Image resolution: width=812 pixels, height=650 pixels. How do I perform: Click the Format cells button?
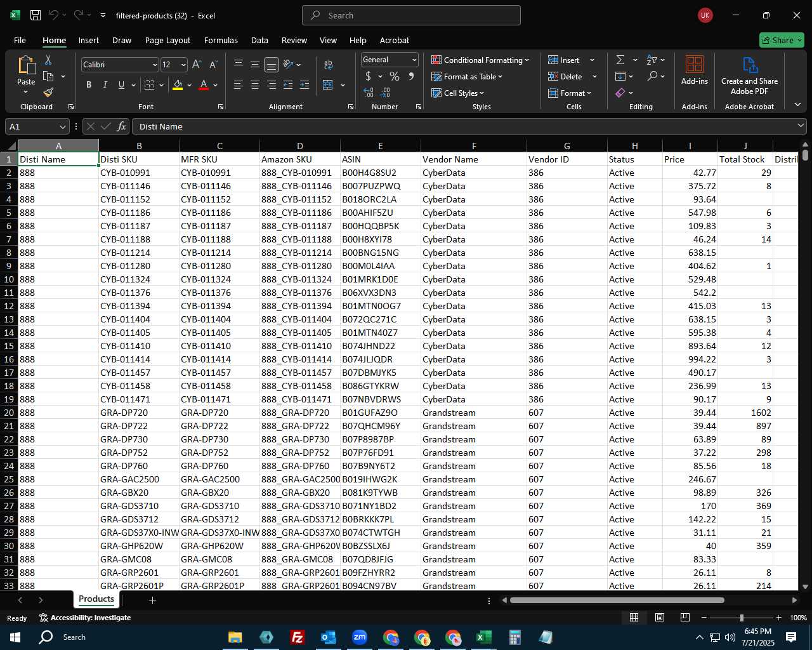(x=570, y=93)
